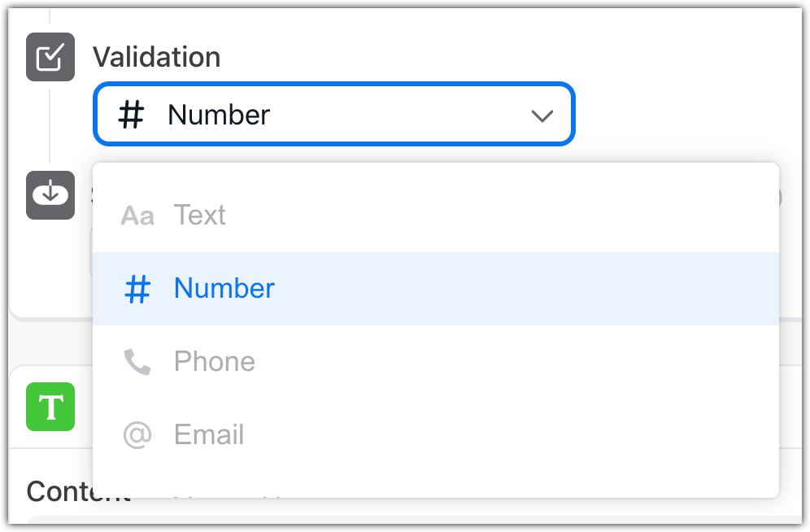810x532 pixels.
Task: Click the phone handset icon
Action: (x=137, y=362)
